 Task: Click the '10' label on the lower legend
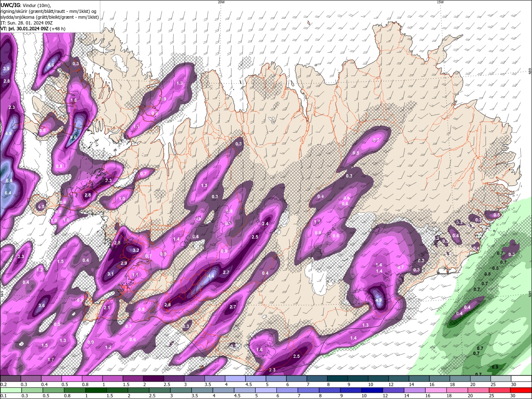pos(364,396)
